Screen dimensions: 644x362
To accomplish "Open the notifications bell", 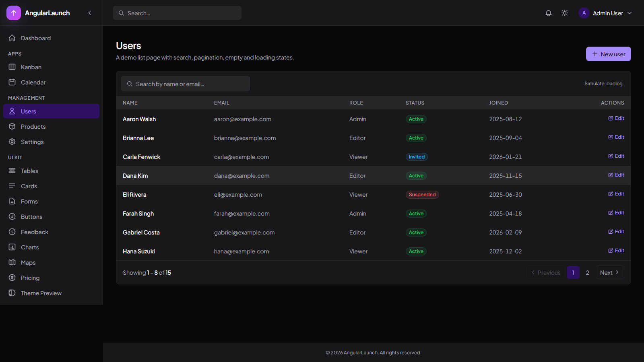I will pyautogui.click(x=549, y=13).
